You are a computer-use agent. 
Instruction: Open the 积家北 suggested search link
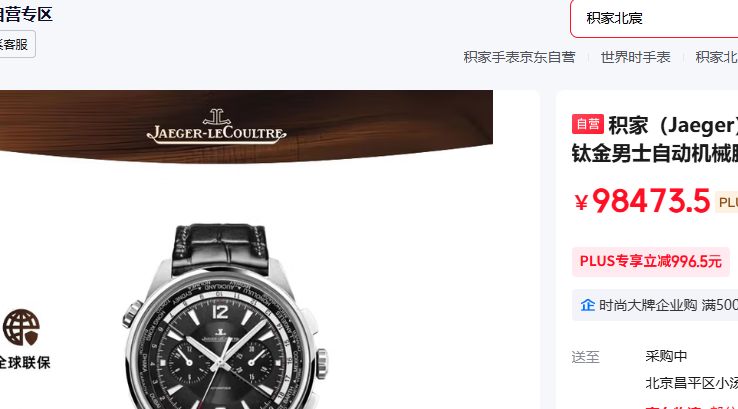pyautogui.click(x=716, y=57)
